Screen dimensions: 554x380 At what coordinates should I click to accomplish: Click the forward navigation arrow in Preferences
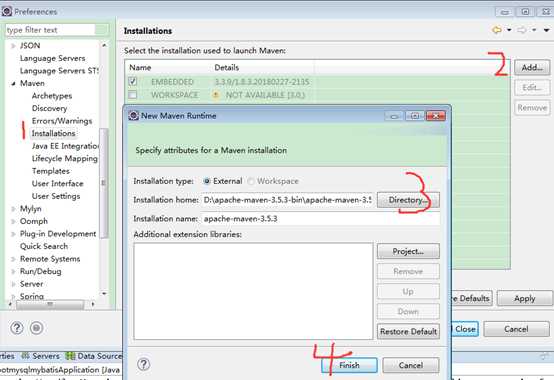click(522, 30)
